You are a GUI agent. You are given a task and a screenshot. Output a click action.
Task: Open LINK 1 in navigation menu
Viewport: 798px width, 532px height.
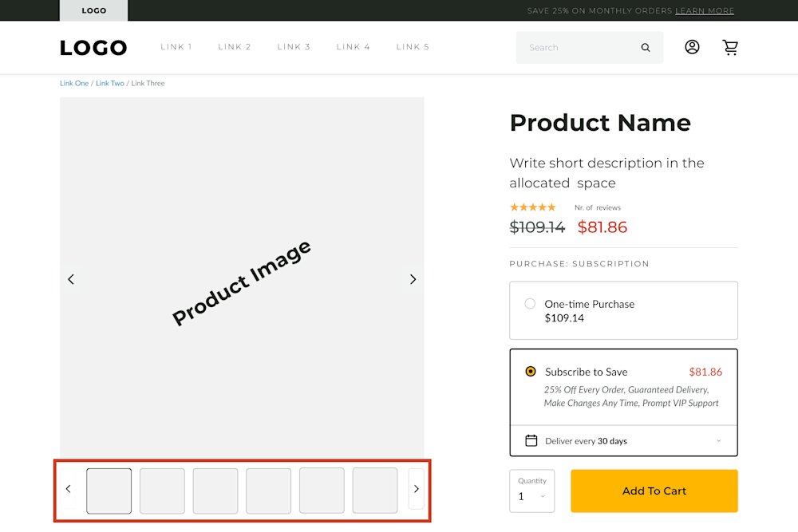coord(176,47)
